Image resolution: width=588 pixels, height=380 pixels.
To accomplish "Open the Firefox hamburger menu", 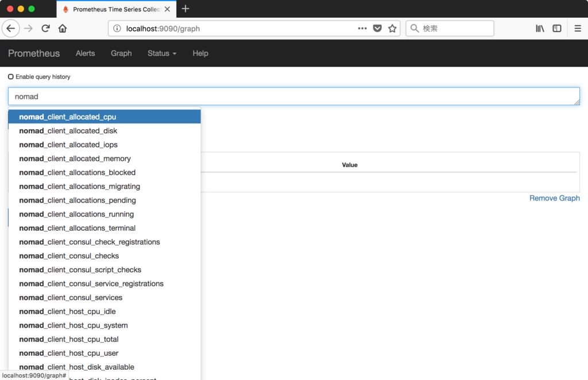I will tap(578, 29).
